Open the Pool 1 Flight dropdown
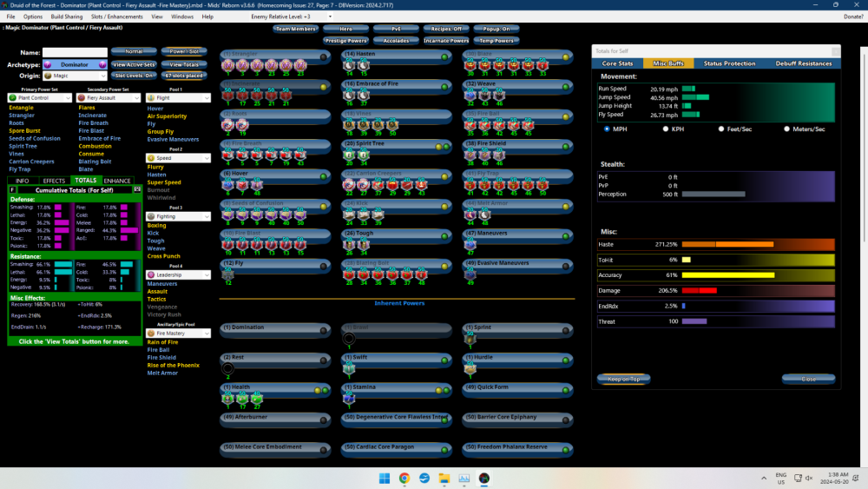This screenshot has height=489, width=868. click(178, 98)
